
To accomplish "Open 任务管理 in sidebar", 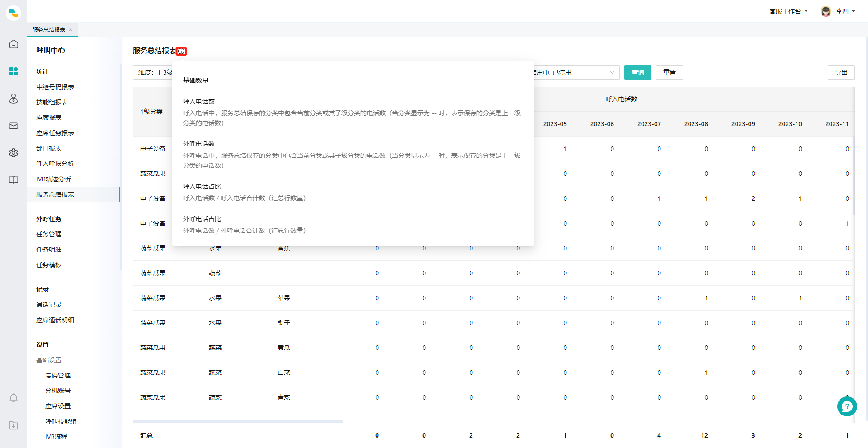I will pos(49,234).
